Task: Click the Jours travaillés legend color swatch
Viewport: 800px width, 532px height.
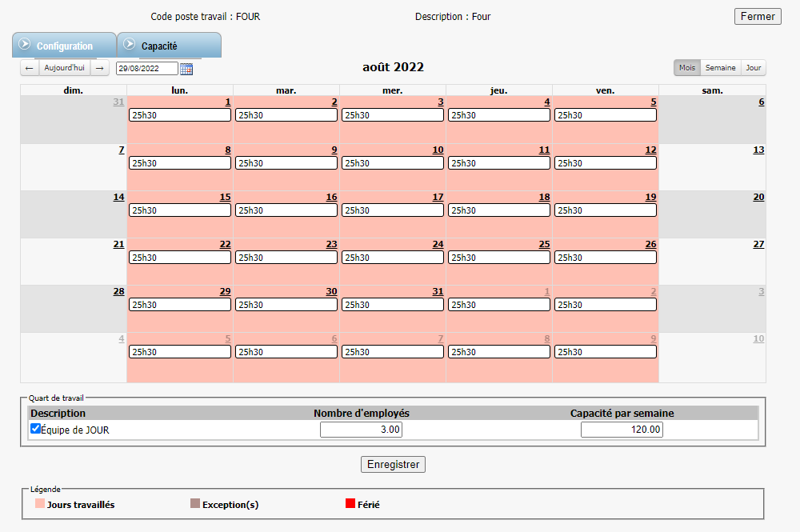Action: click(x=40, y=504)
